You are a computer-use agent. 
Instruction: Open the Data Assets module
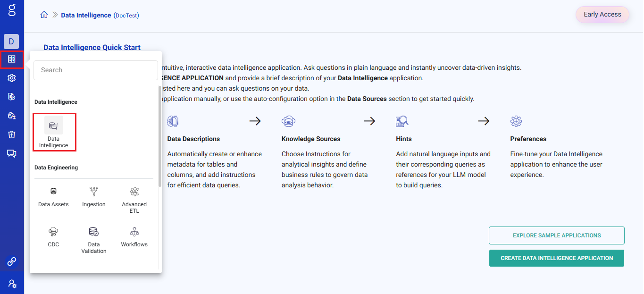53,197
